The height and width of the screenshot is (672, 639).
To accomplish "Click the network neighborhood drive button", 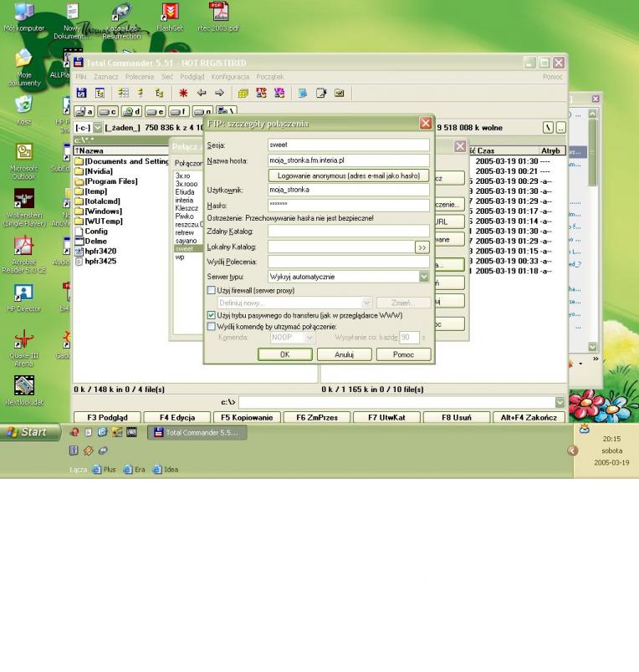I will pyautogui.click(x=226, y=111).
